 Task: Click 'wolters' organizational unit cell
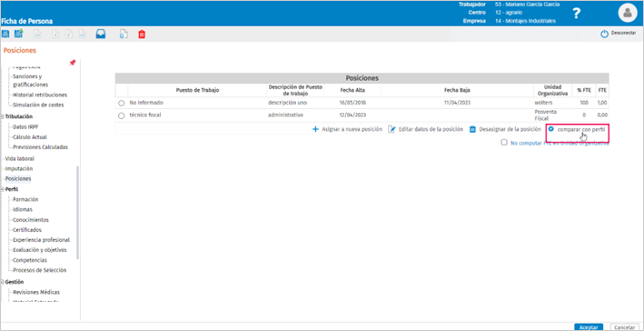[543, 103]
